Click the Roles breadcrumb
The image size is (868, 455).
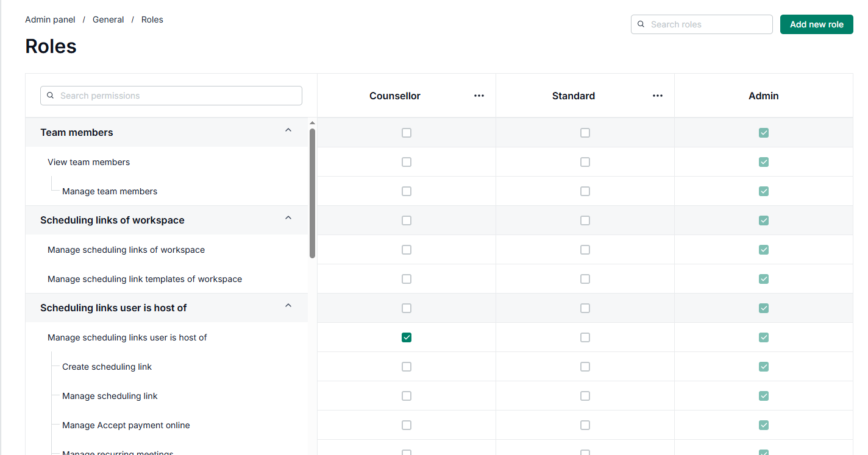click(152, 19)
